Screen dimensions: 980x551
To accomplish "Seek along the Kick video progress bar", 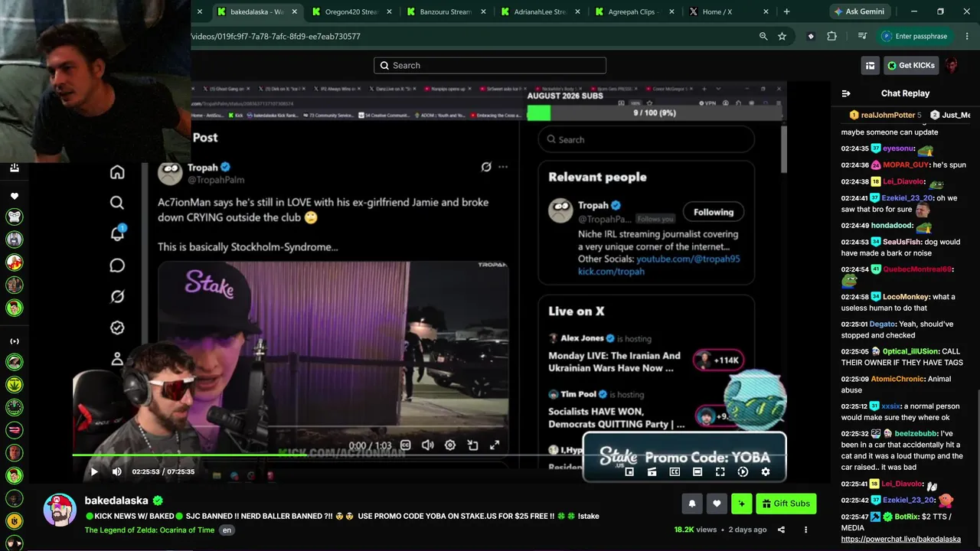I will 430,455.
